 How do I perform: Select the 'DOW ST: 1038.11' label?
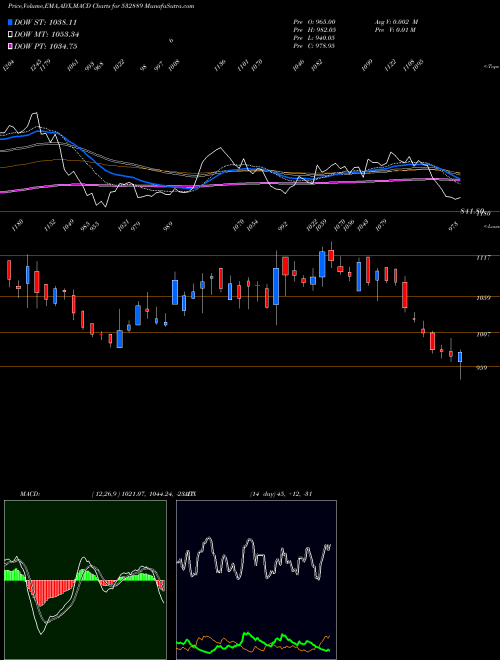tap(45, 22)
